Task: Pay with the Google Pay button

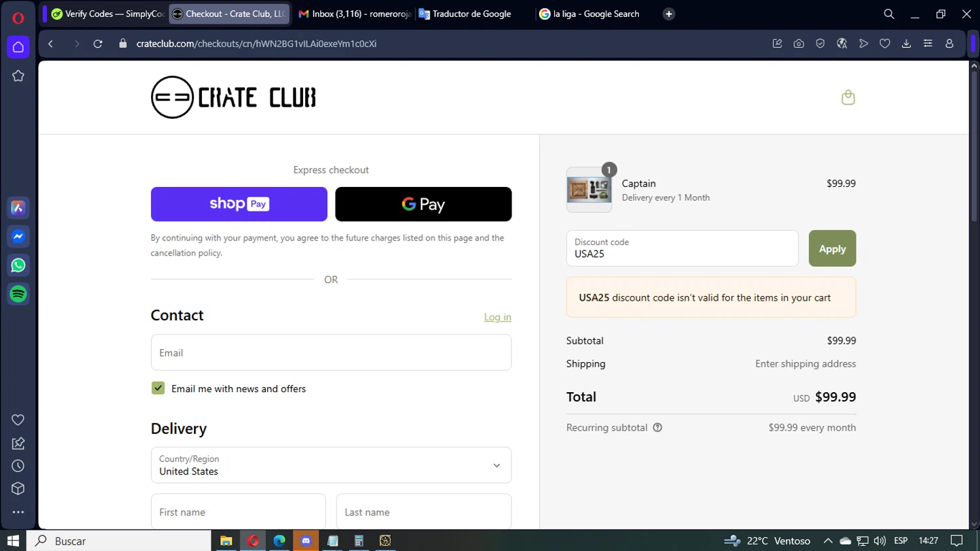Action: click(423, 204)
